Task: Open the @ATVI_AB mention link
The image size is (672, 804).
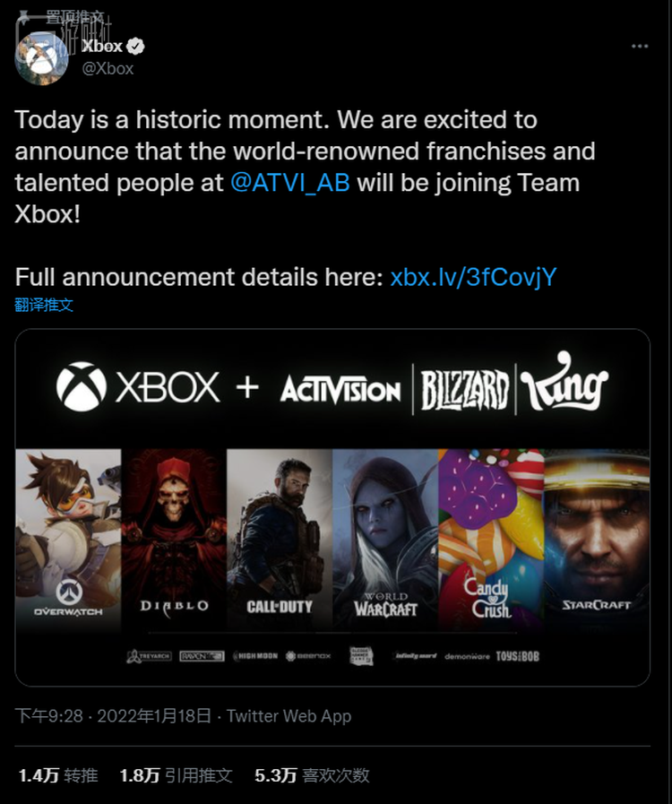Action: pyautogui.click(x=289, y=183)
